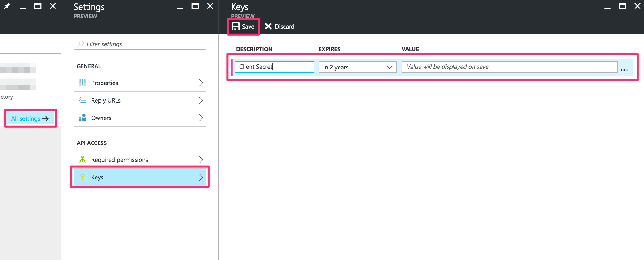644x260 pixels.
Task: Maximize the Keys blade
Action: point(622,6)
